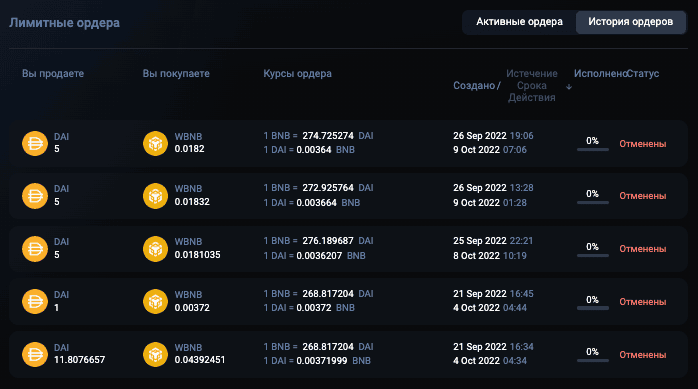Viewport: 698px width, 389px height.
Task: Click the rate 274.725274
Action: 328,136
